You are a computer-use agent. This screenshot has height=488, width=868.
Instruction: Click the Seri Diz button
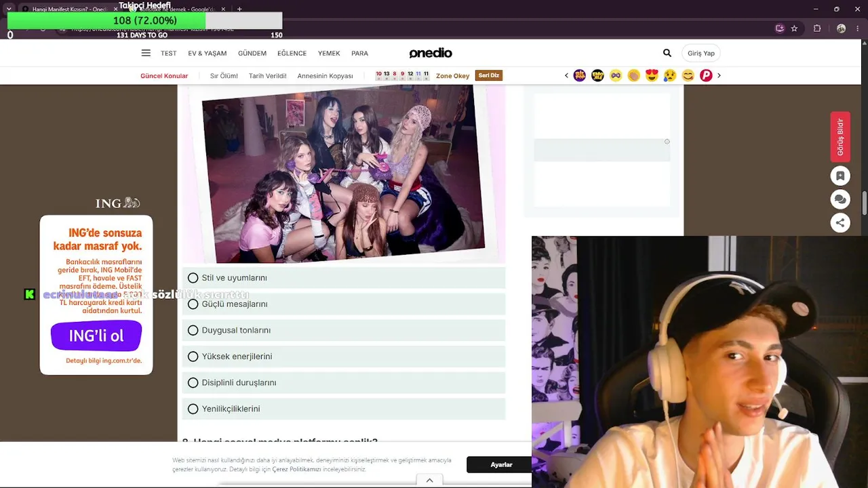pyautogui.click(x=489, y=75)
